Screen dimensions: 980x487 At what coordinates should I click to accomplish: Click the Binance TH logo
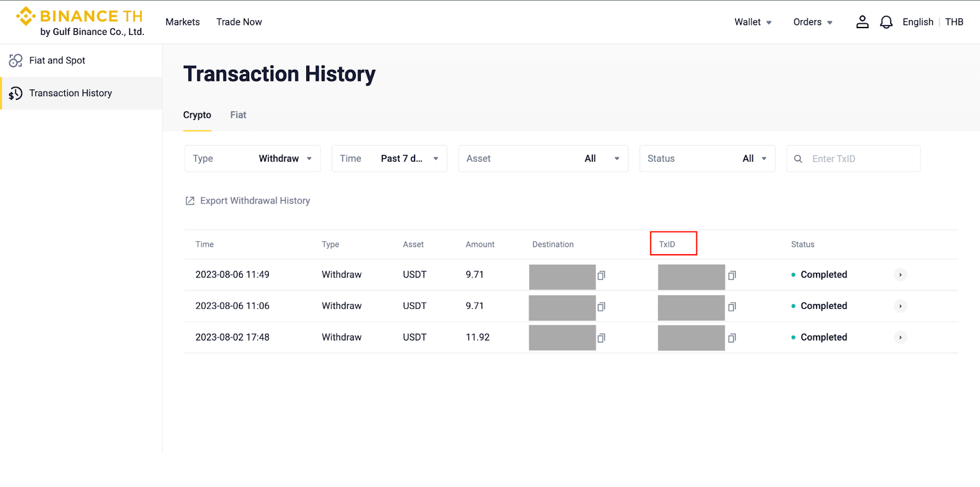[x=80, y=22]
